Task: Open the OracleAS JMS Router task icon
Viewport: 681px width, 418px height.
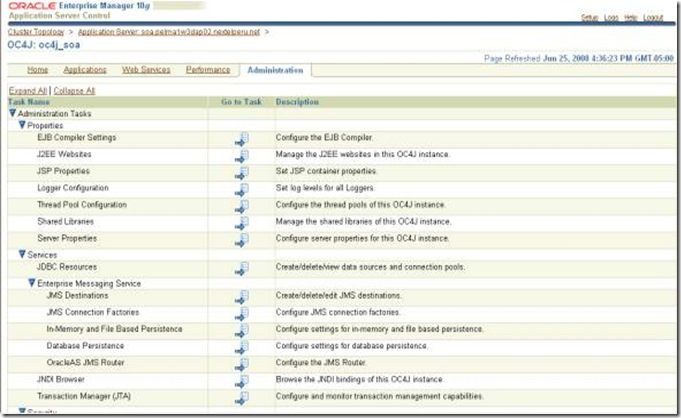Action: coord(241,365)
